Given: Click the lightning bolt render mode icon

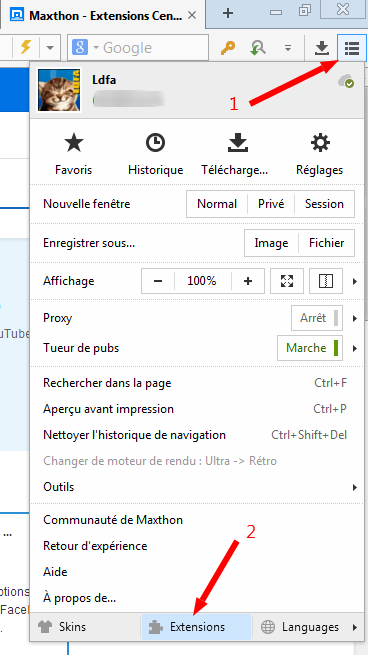Looking at the screenshot, I should tap(26, 47).
